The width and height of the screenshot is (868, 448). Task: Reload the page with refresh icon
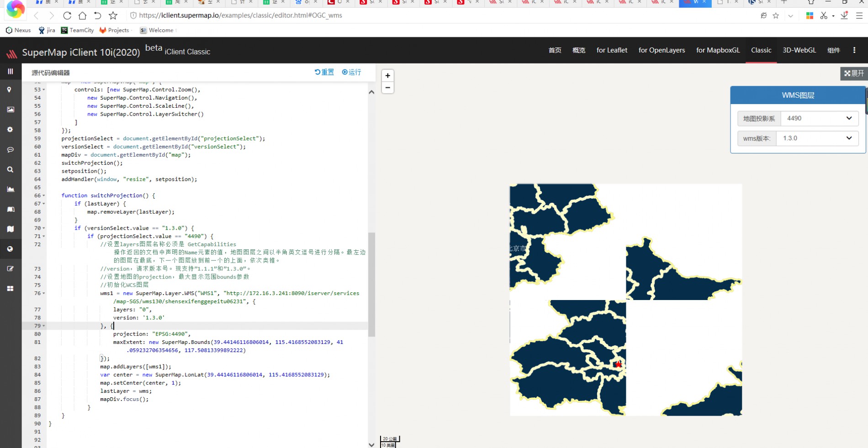click(67, 16)
